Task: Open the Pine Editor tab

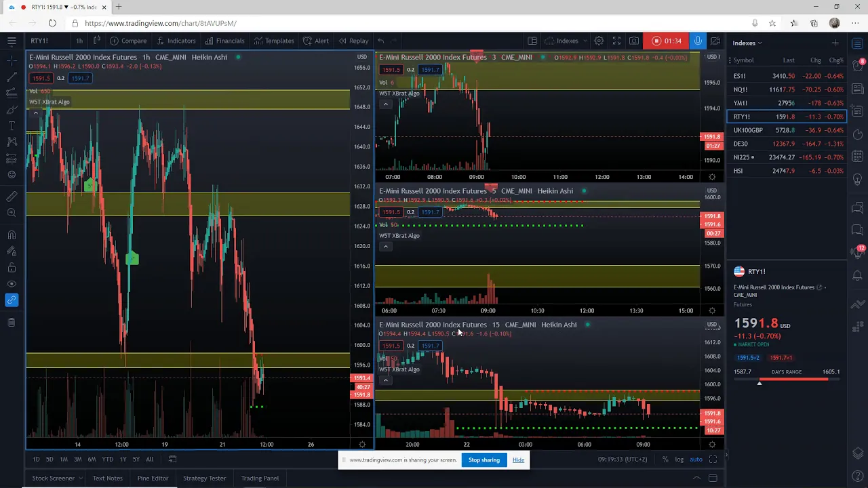Action: tap(153, 479)
